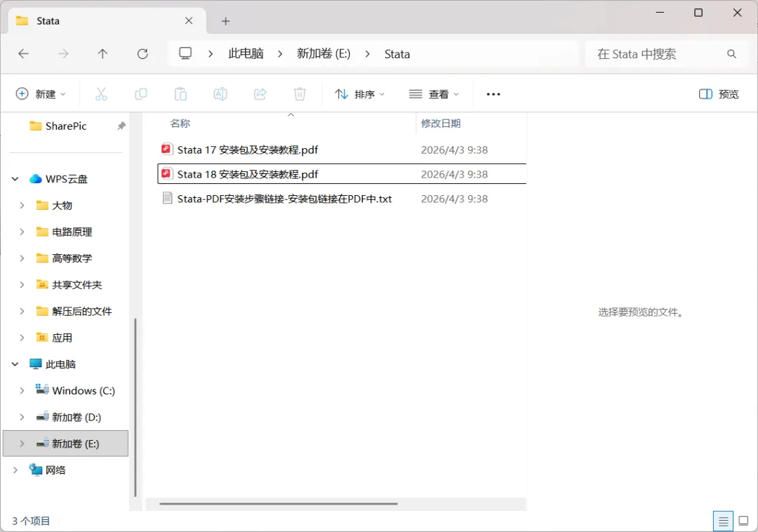Expand the 电路原理 folder node
The image size is (758, 532).
coord(22,232)
